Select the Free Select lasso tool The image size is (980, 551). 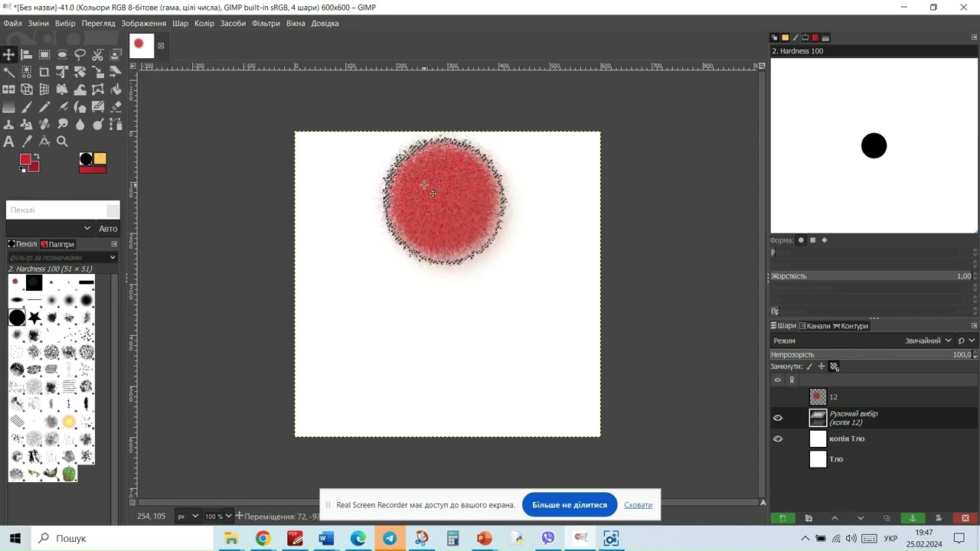coord(80,54)
